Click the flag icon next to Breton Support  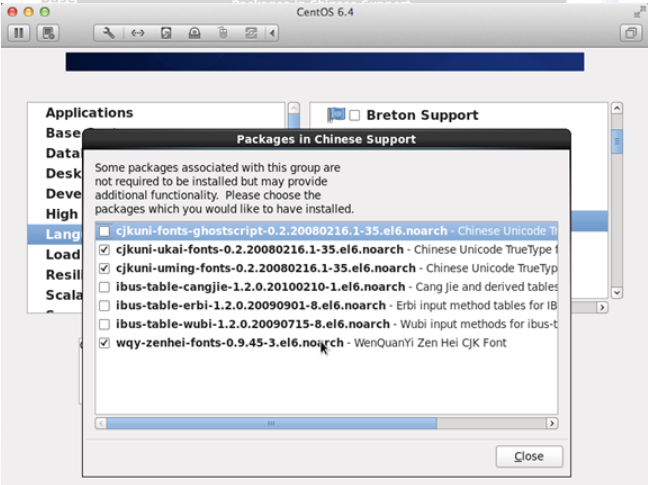336,115
